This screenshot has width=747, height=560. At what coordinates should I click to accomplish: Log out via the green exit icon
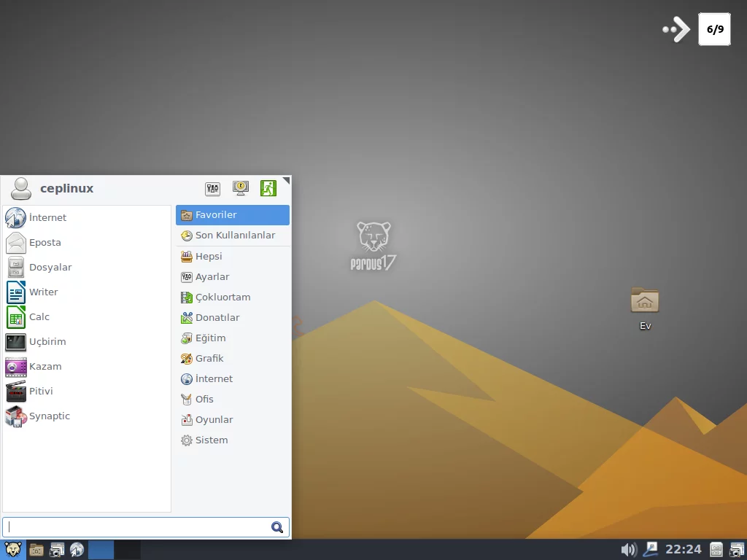[x=268, y=188]
